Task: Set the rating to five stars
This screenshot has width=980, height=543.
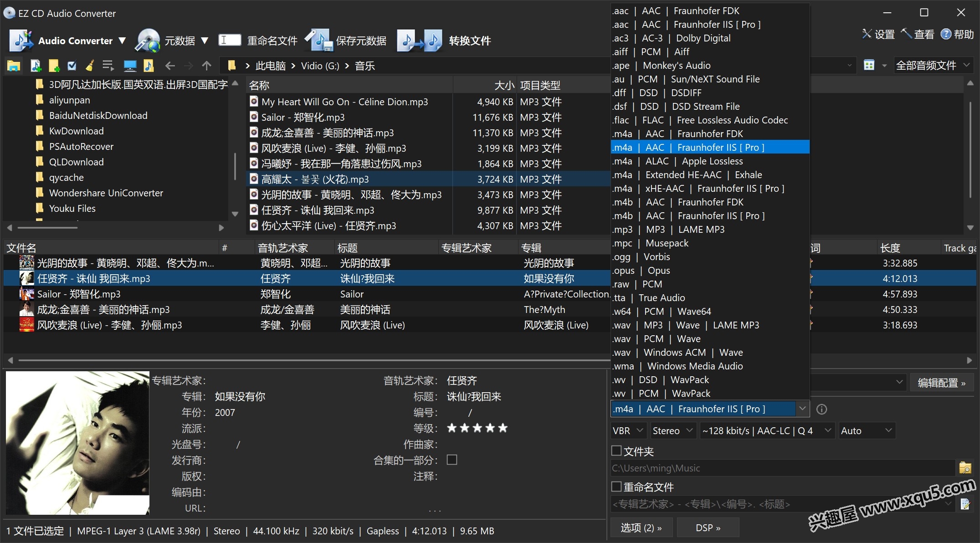Action: 503,428
